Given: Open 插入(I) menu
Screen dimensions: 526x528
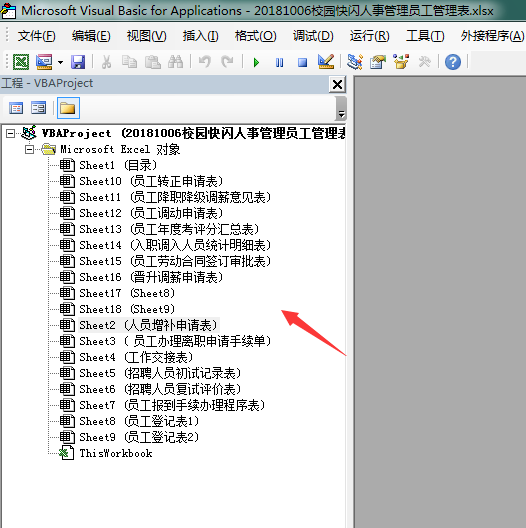Looking at the screenshot, I should click(x=200, y=36).
